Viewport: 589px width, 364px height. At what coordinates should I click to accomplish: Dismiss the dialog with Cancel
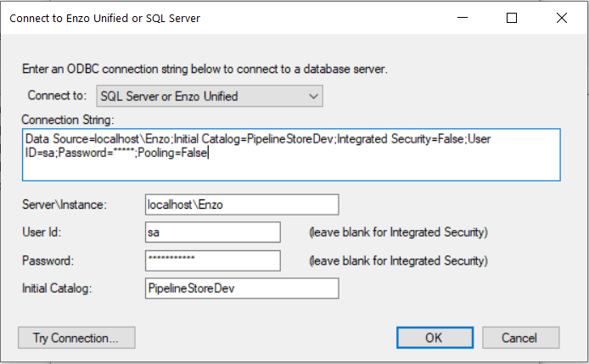pos(520,338)
